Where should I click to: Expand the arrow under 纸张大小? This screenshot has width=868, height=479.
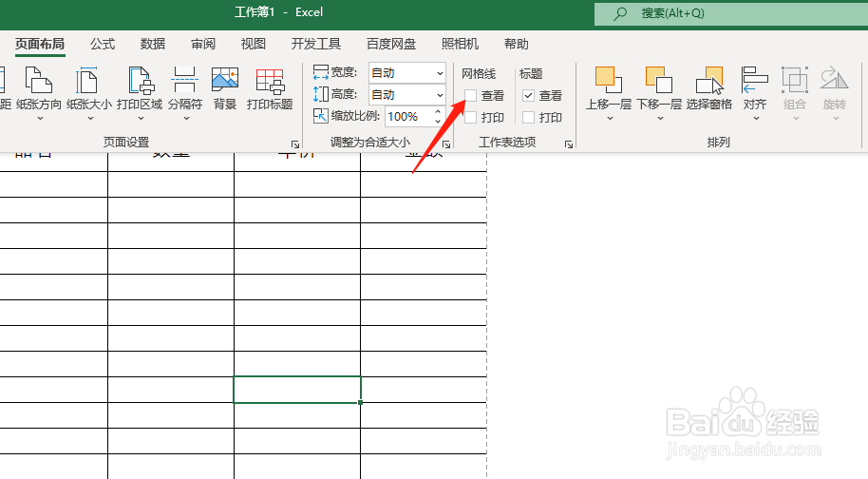click(x=91, y=118)
